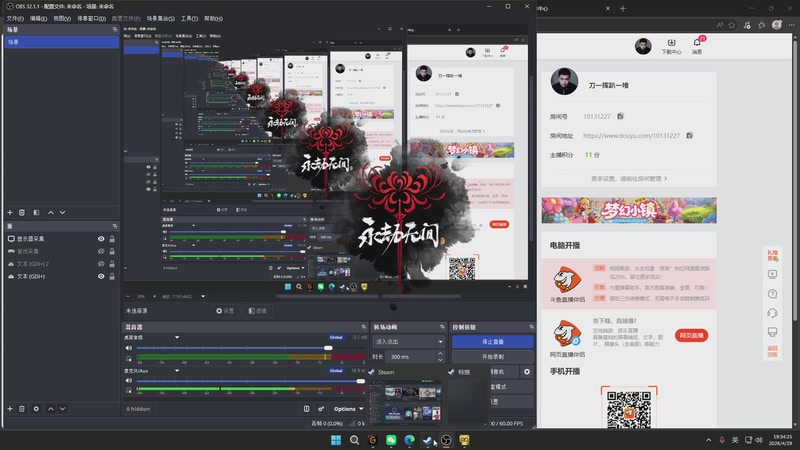Open source properties gear in Sources panel
This screenshot has width=800, height=450.
click(x=36, y=409)
